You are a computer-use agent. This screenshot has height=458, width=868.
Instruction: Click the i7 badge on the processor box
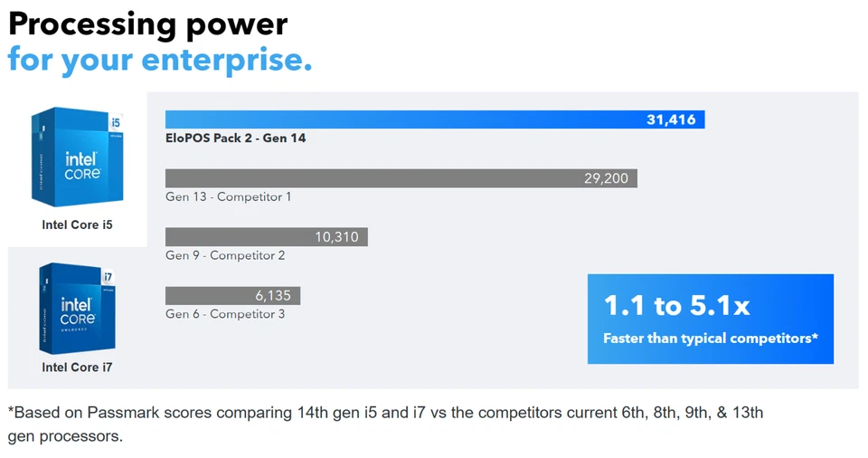click(x=107, y=276)
